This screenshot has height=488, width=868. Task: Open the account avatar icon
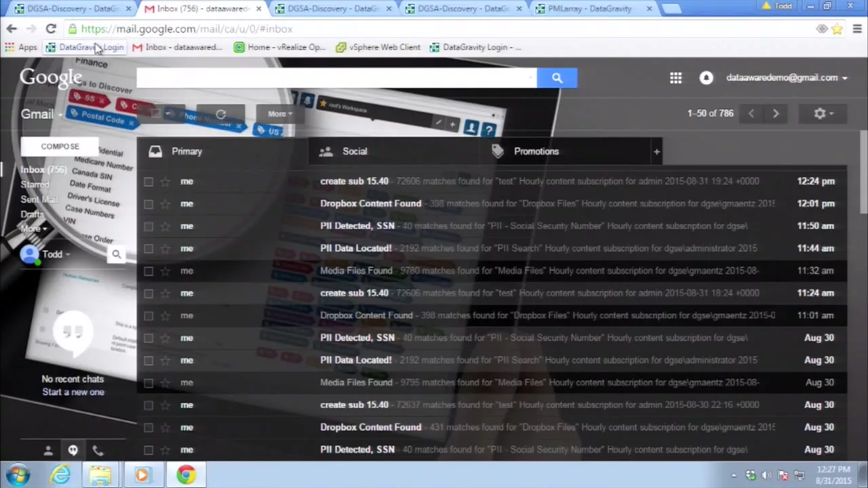706,78
